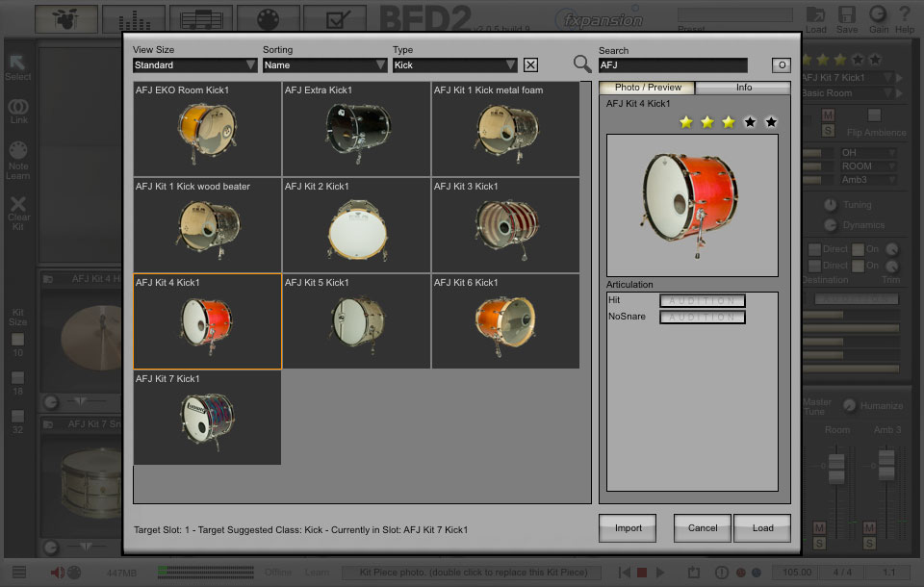Click the red speaker audio icon

[x=57, y=573]
